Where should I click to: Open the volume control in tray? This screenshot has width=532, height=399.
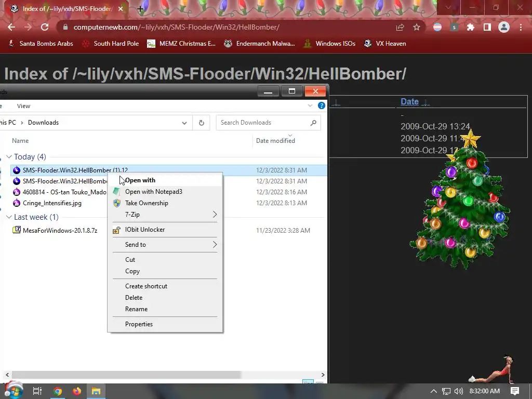458,391
